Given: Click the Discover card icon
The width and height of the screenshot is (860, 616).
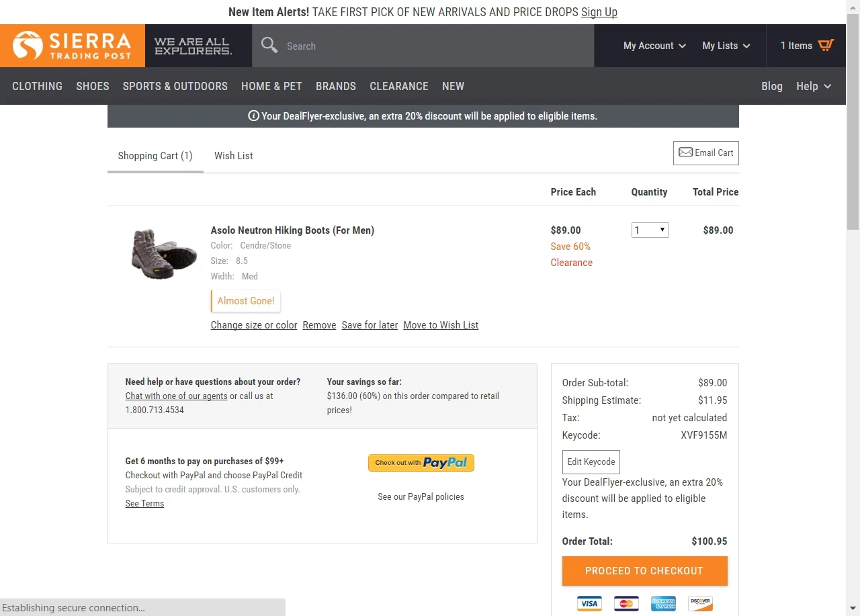Looking at the screenshot, I should [700, 603].
